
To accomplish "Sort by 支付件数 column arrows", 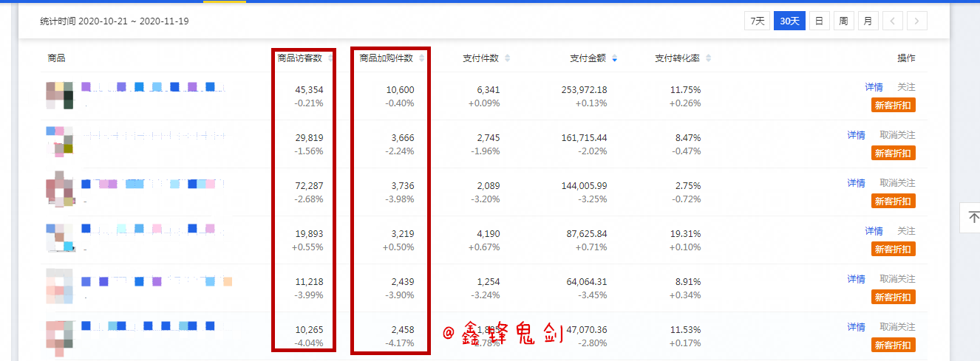I will (x=507, y=58).
